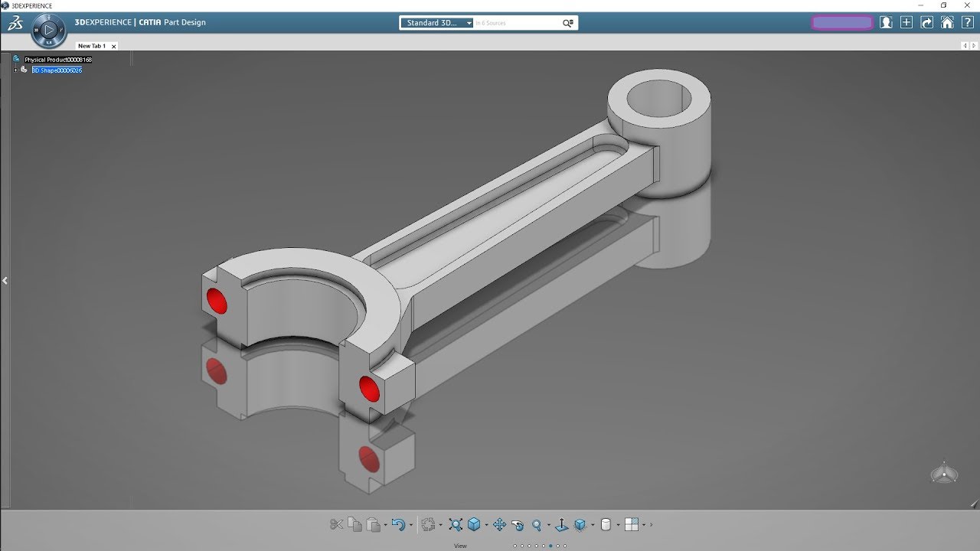Open the view mode dropdown arrow

pos(618,525)
